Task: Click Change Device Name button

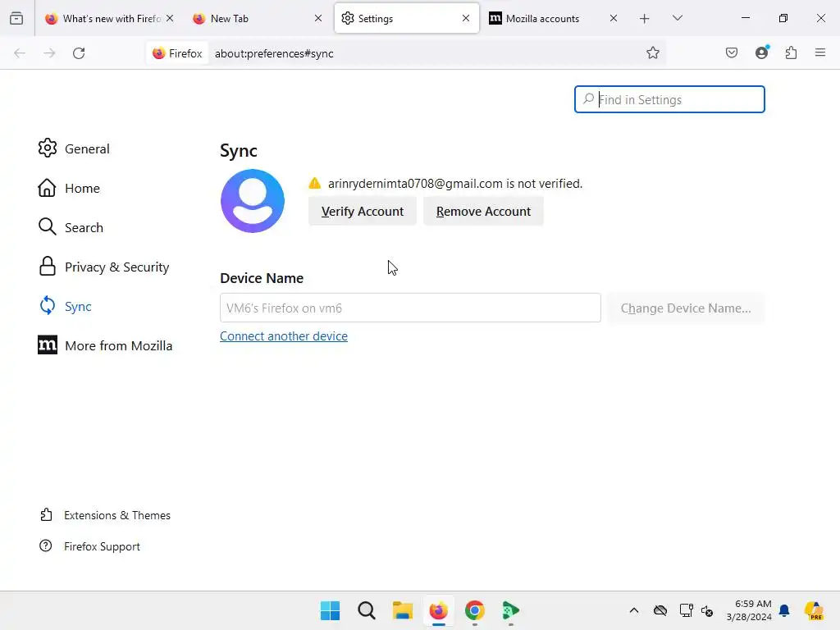Action: 686,308
